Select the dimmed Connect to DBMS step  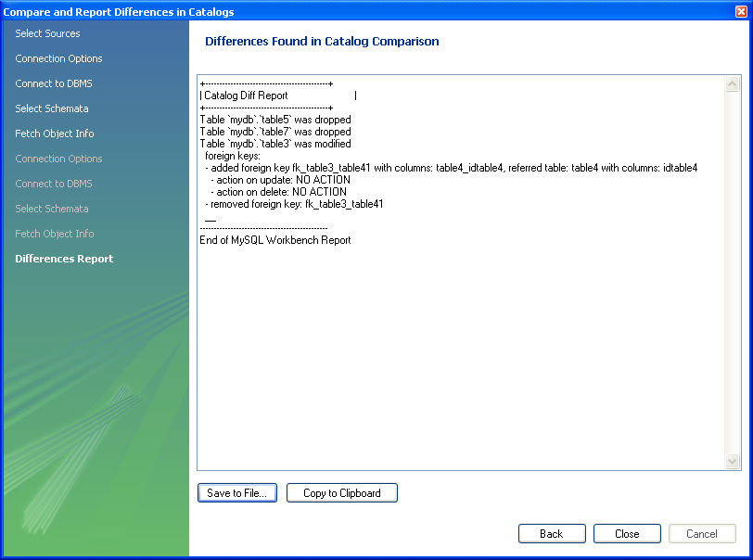pos(54,184)
